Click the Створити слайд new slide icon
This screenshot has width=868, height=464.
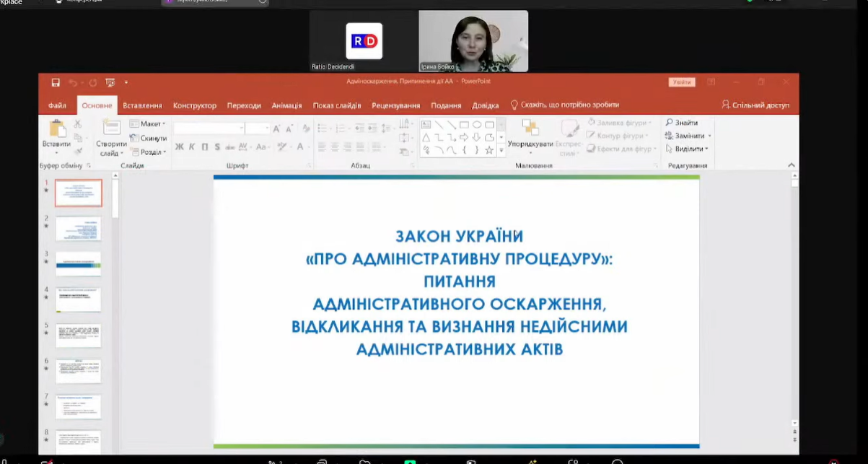click(111, 130)
